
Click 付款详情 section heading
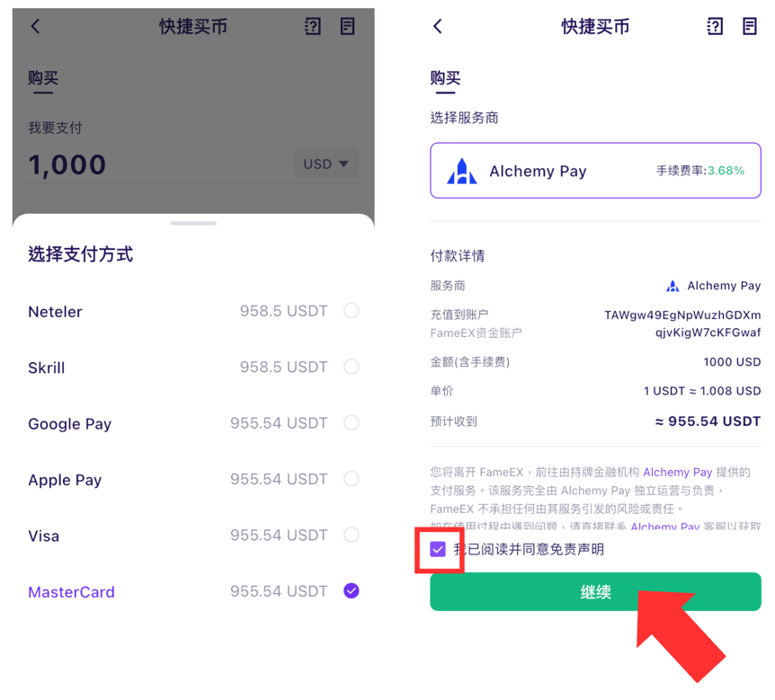pyautogui.click(x=458, y=256)
